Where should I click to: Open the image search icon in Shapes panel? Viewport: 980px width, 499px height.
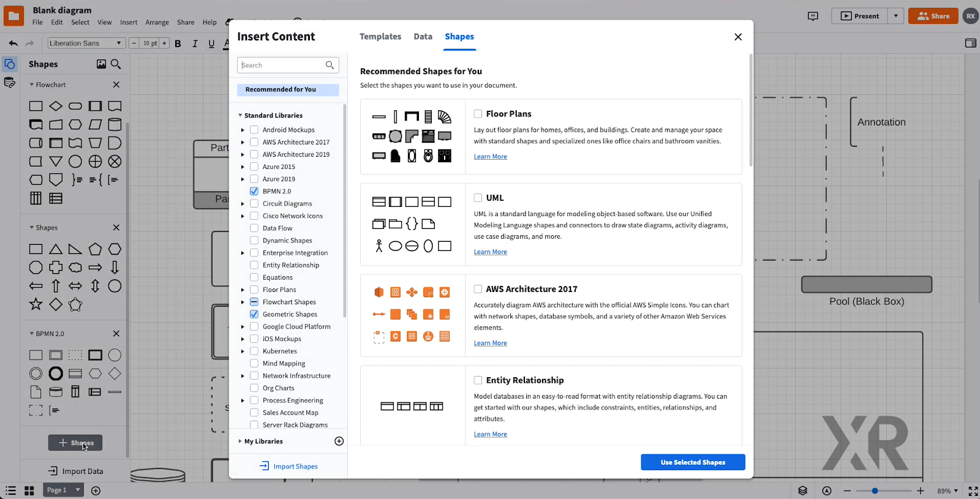click(x=101, y=64)
